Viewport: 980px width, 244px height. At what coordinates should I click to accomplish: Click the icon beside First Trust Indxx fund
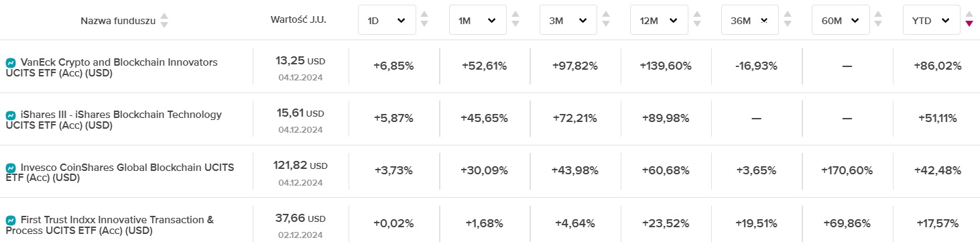point(11,220)
